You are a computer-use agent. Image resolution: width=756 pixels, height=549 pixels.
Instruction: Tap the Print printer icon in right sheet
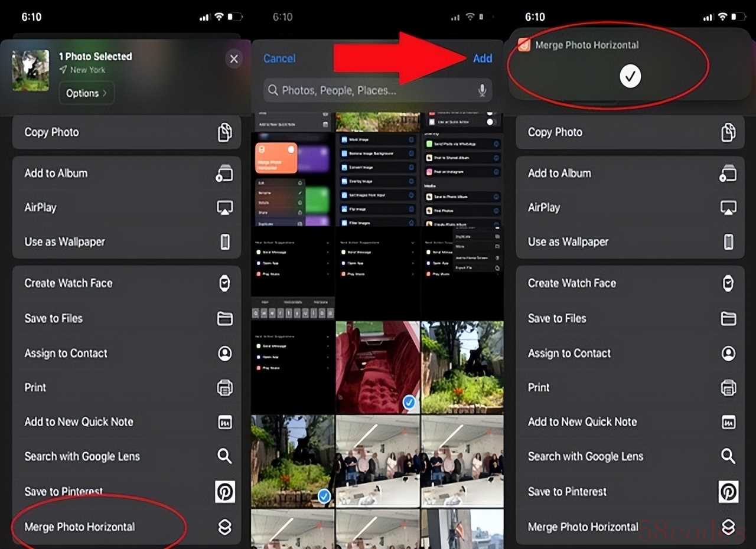coord(728,388)
